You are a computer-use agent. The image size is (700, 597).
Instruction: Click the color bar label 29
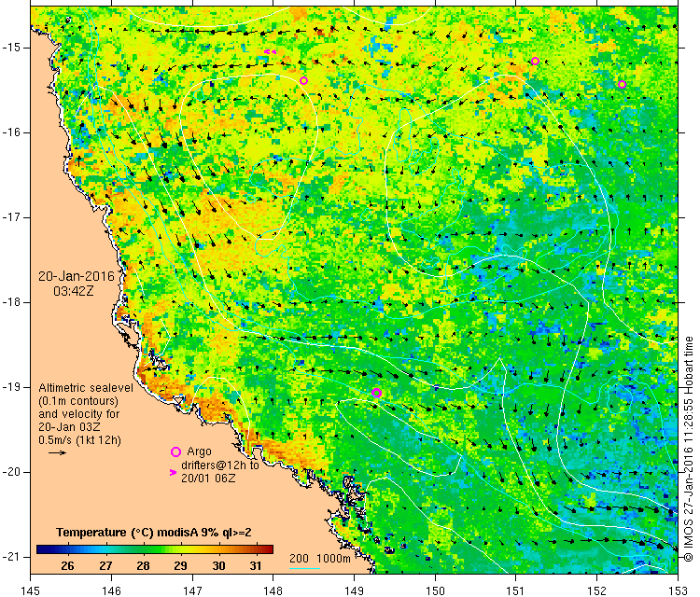(180, 566)
